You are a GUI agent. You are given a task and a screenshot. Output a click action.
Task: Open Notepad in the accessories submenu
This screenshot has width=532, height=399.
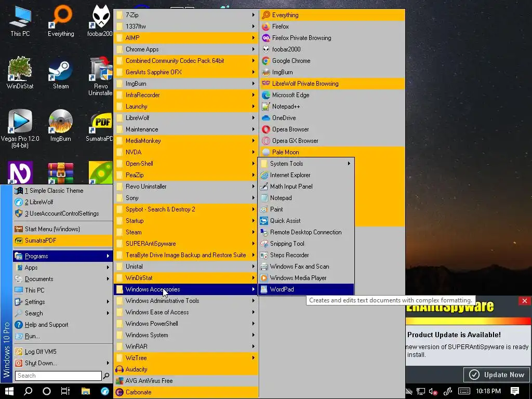pos(305,198)
